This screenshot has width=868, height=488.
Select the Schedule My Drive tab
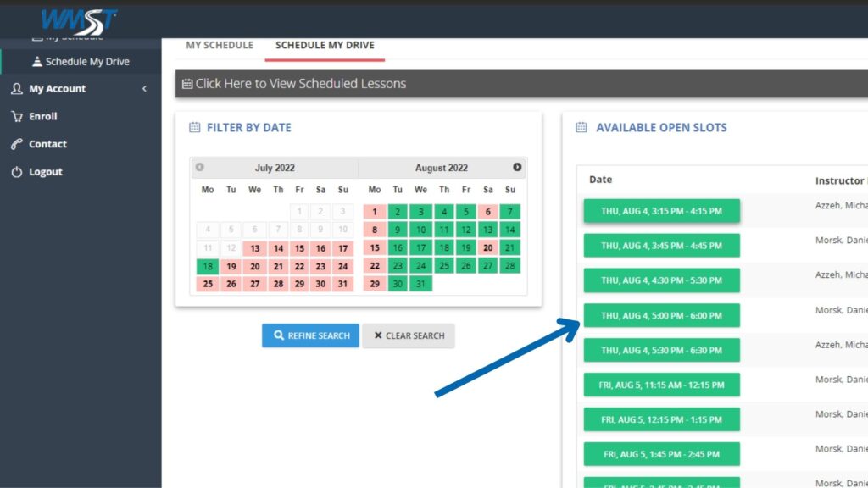tap(325, 45)
